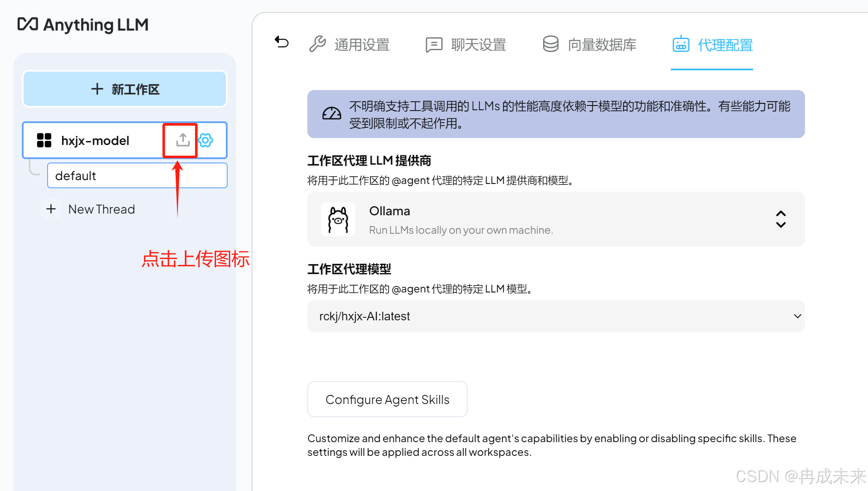Switch to the 通用设置 tab
Image resolution: width=868 pixels, height=491 pixels.
pyautogui.click(x=362, y=45)
